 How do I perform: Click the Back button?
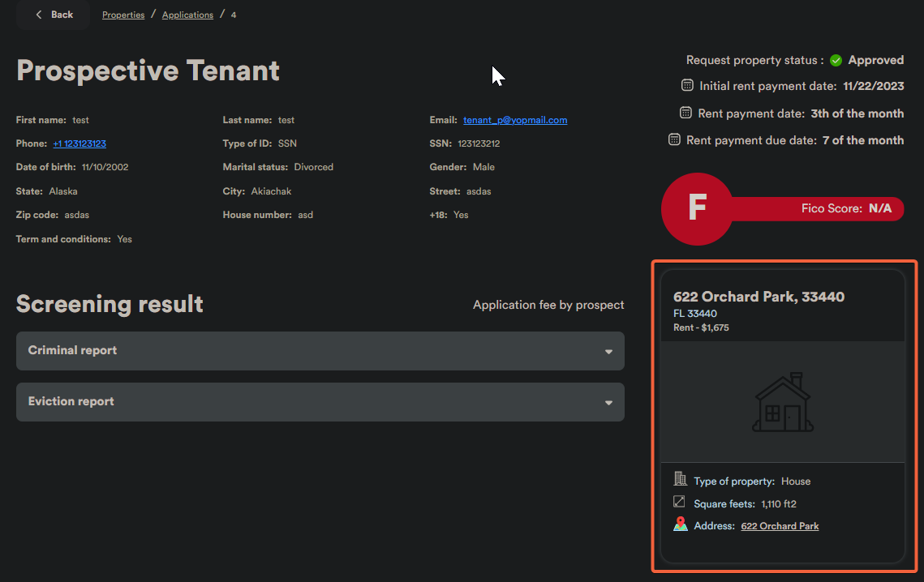(x=54, y=15)
